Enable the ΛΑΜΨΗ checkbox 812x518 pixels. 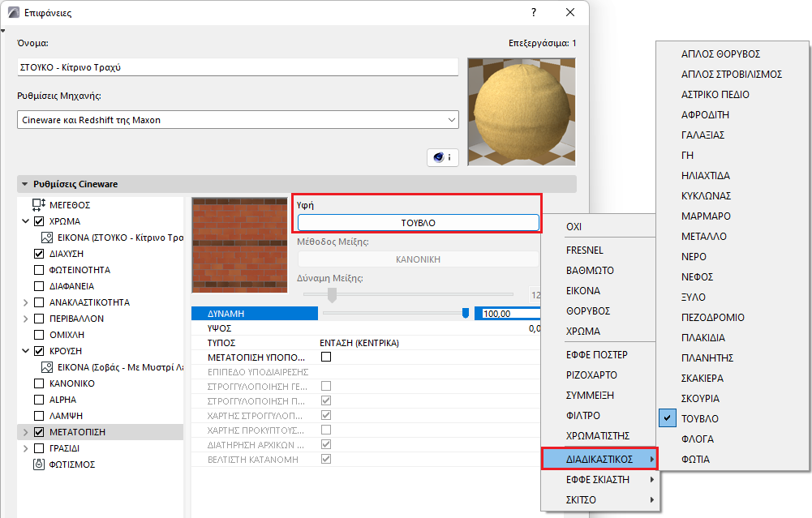(x=39, y=416)
